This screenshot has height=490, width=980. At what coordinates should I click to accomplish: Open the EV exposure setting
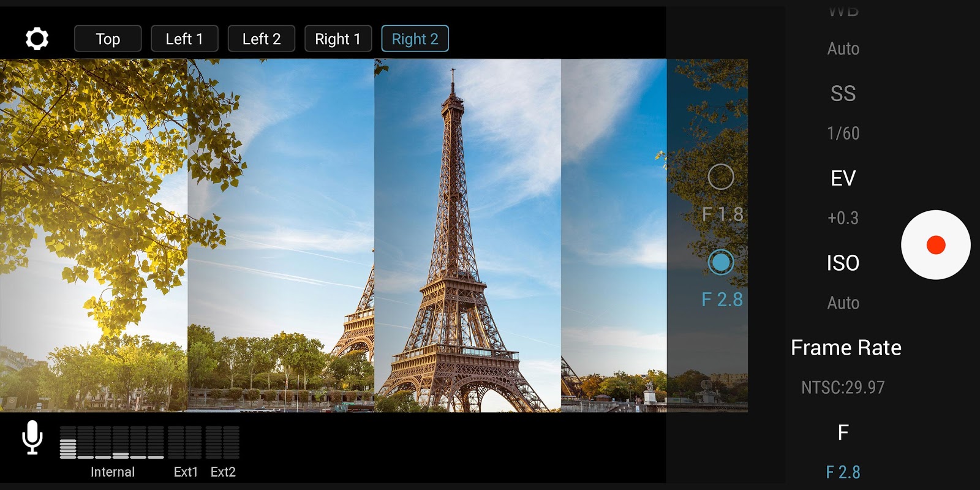(x=843, y=178)
